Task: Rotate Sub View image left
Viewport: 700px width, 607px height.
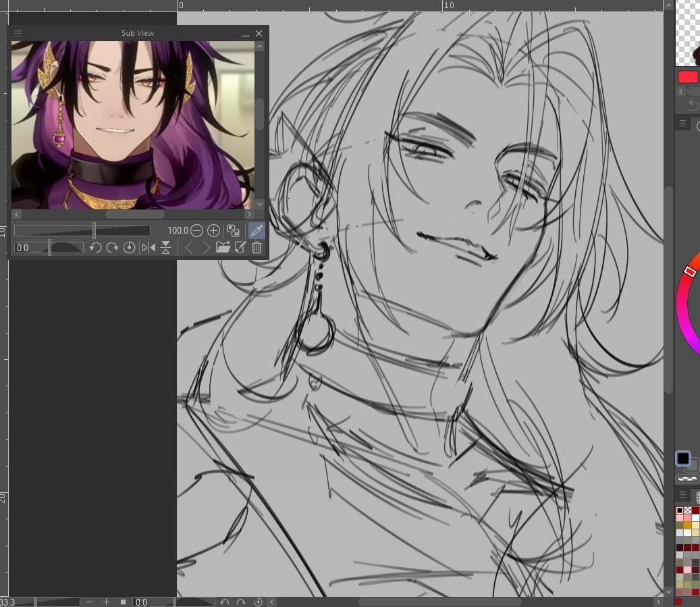Action: (95, 247)
